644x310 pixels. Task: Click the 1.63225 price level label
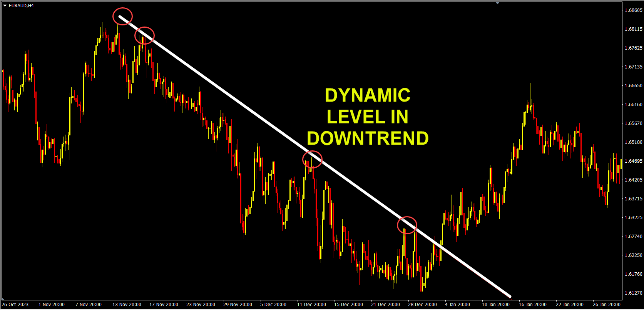(633, 218)
